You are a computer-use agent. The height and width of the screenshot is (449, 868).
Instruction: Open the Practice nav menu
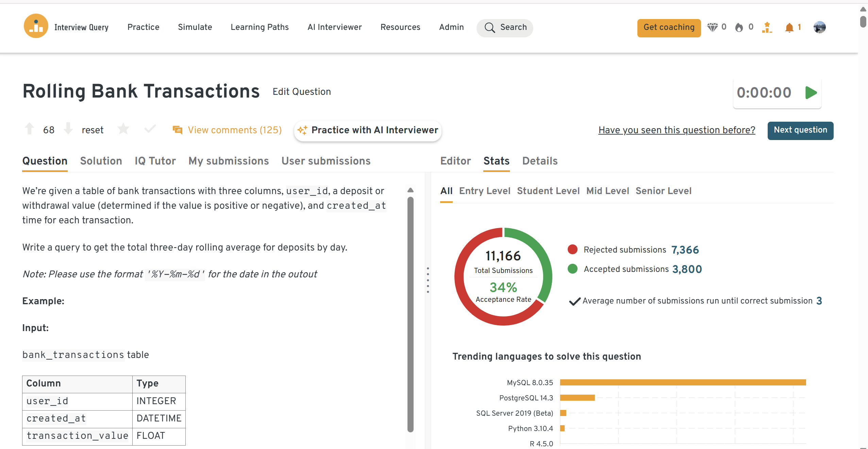click(143, 27)
